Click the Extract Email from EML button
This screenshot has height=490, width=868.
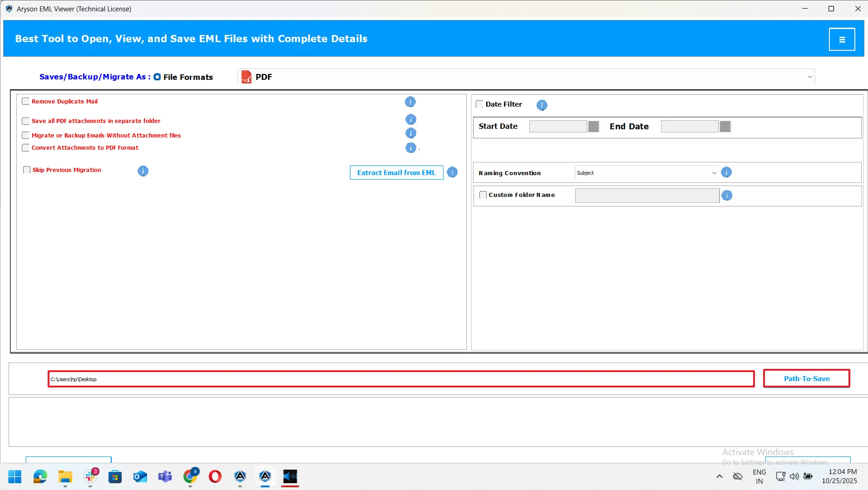[396, 173]
